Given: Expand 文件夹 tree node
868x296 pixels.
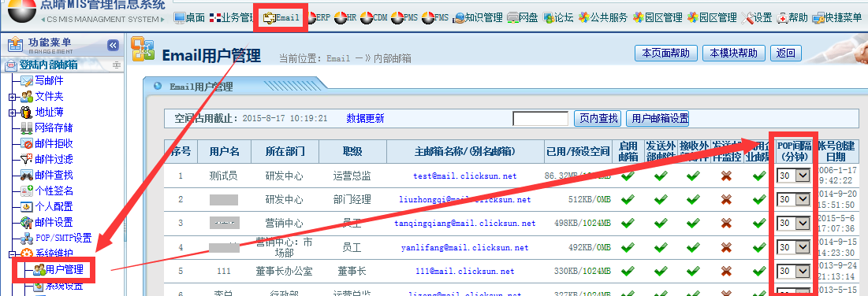Looking at the screenshot, I should pyautogui.click(x=12, y=97).
